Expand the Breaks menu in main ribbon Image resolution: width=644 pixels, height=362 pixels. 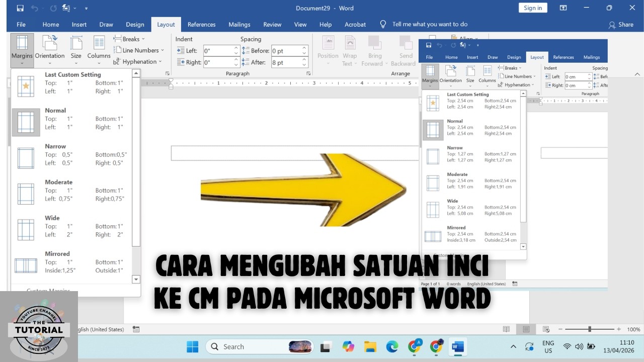point(129,39)
